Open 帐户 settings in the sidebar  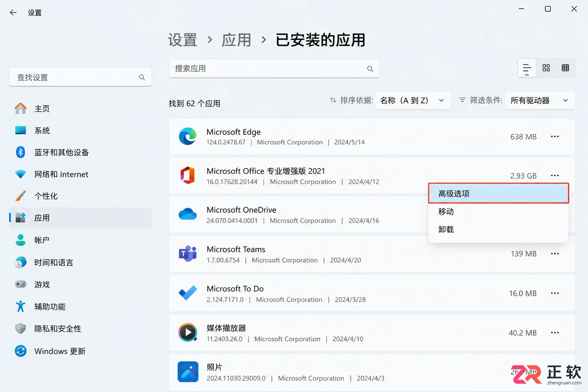(x=80, y=240)
